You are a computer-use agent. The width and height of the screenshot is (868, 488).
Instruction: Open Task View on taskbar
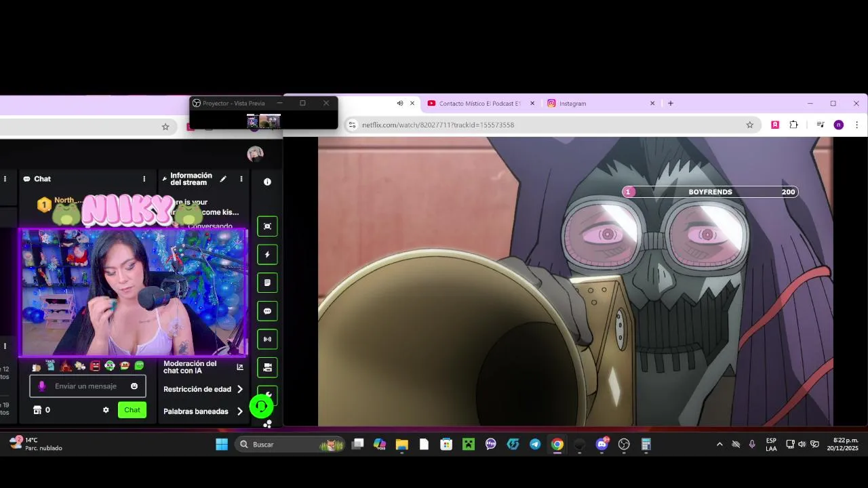point(357,445)
